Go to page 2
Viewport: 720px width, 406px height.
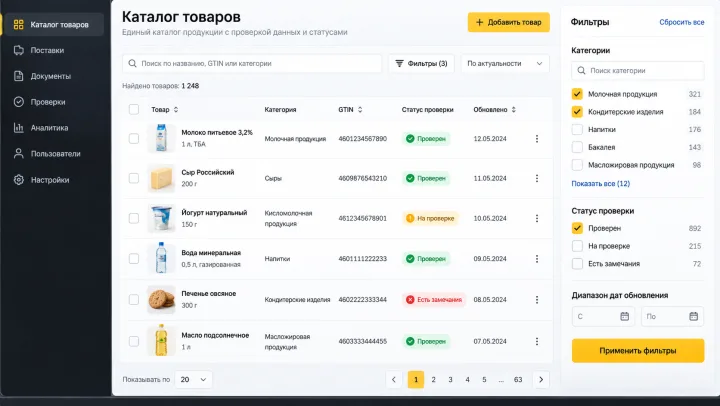[433, 379]
